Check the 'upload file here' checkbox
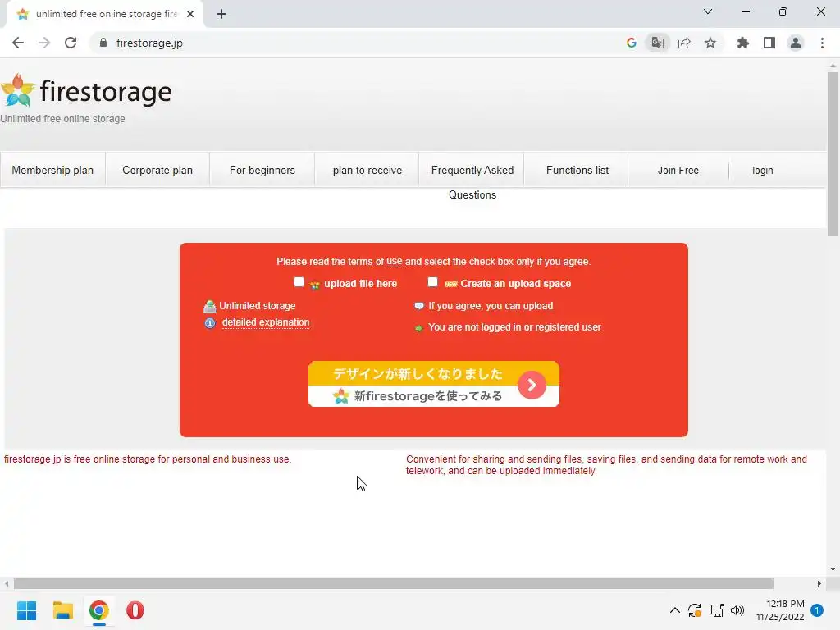This screenshot has width=840, height=630. point(299,282)
